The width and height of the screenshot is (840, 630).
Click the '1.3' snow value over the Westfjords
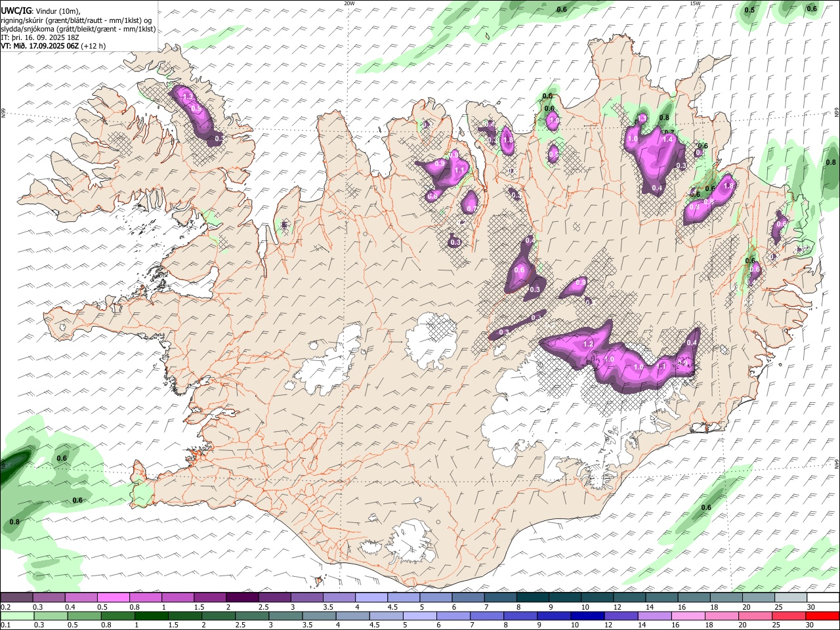(x=188, y=97)
